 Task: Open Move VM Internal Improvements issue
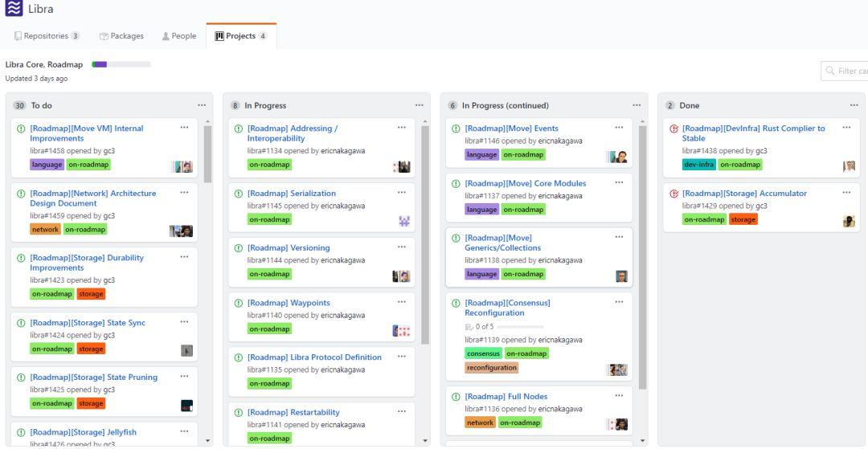[x=86, y=133]
